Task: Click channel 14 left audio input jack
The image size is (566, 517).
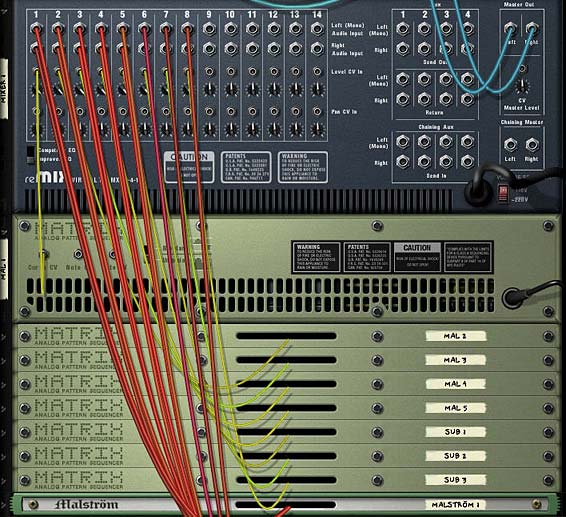Action: coord(317,29)
